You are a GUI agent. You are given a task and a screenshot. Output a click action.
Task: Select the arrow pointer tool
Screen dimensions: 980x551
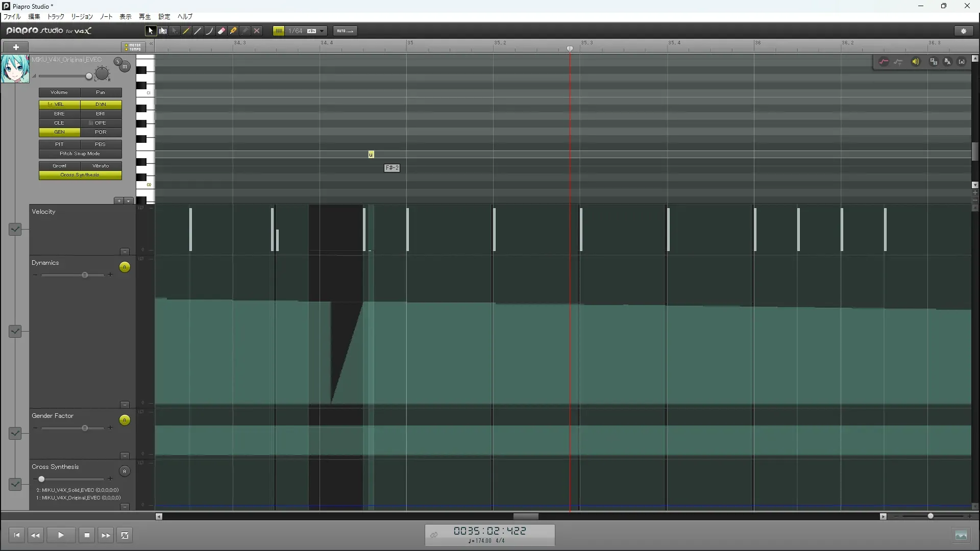[150, 31]
